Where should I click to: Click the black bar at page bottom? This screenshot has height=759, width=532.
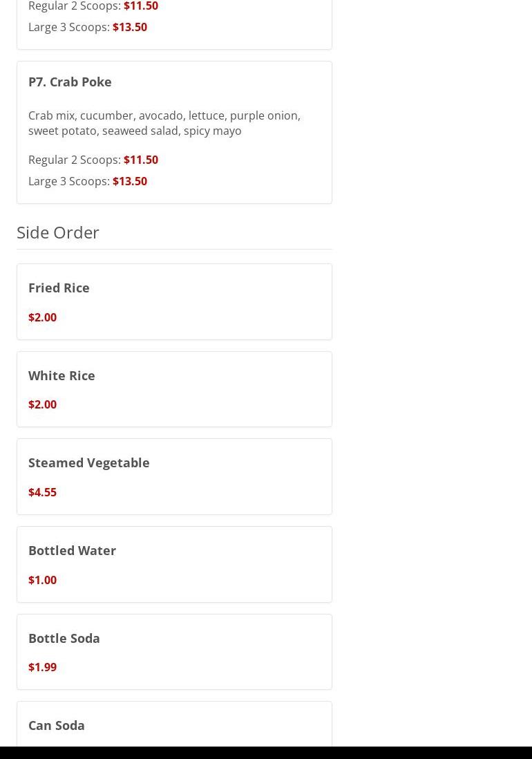click(x=266, y=753)
